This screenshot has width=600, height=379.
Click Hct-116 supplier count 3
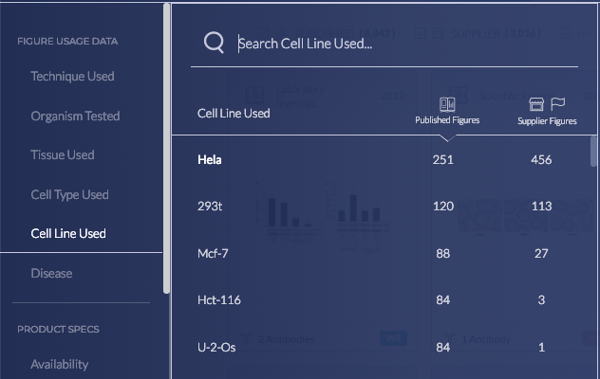point(541,300)
